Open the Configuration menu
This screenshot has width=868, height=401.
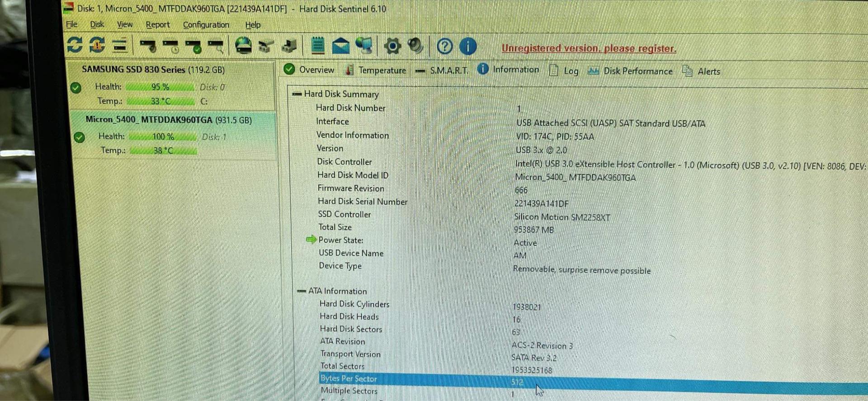[206, 25]
